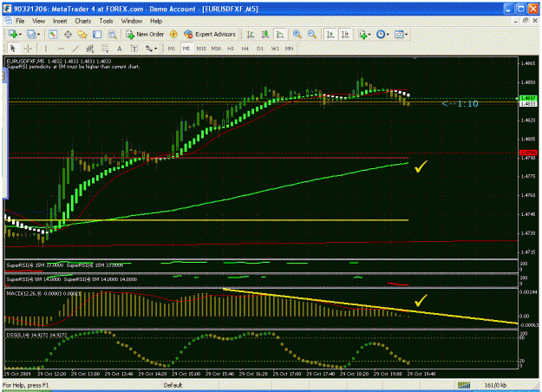Select the Equidistant Channel tool
This screenshot has height=392, width=542.
(x=90, y=49)
